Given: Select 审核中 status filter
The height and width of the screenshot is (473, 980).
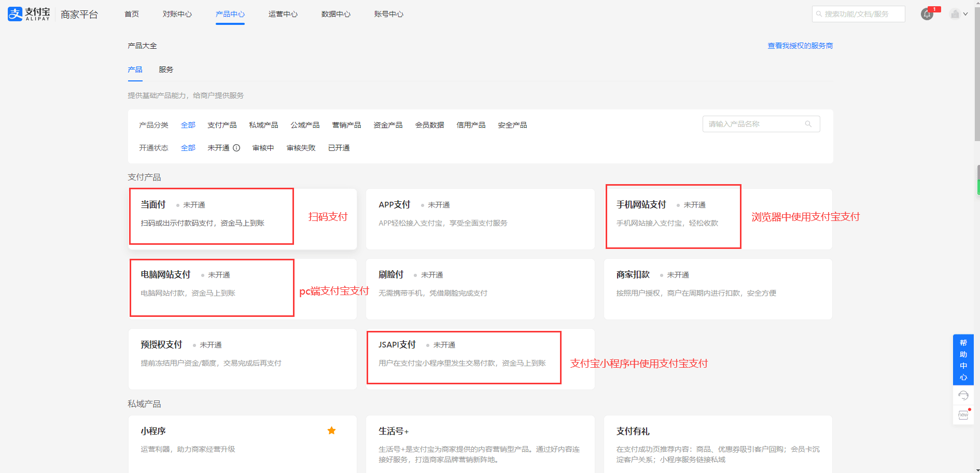Looking at the screenshot, I should tap(263, 148).
